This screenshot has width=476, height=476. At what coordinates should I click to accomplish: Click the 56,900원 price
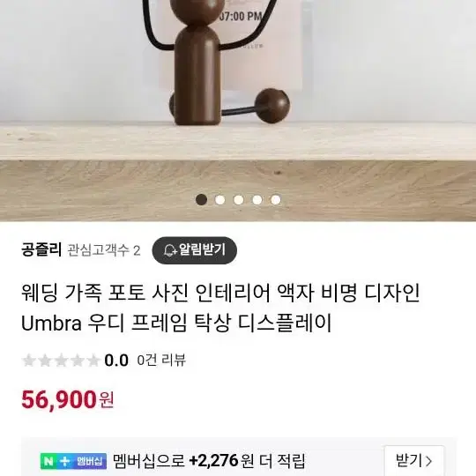[68, 400]
